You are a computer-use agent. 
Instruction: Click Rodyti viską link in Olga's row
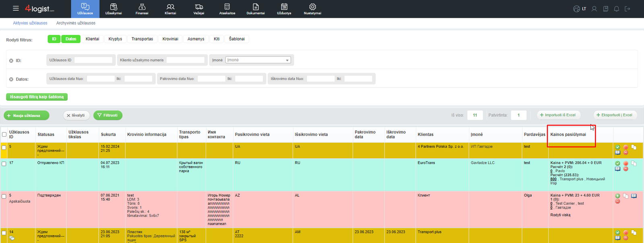(x=560, y=215)
